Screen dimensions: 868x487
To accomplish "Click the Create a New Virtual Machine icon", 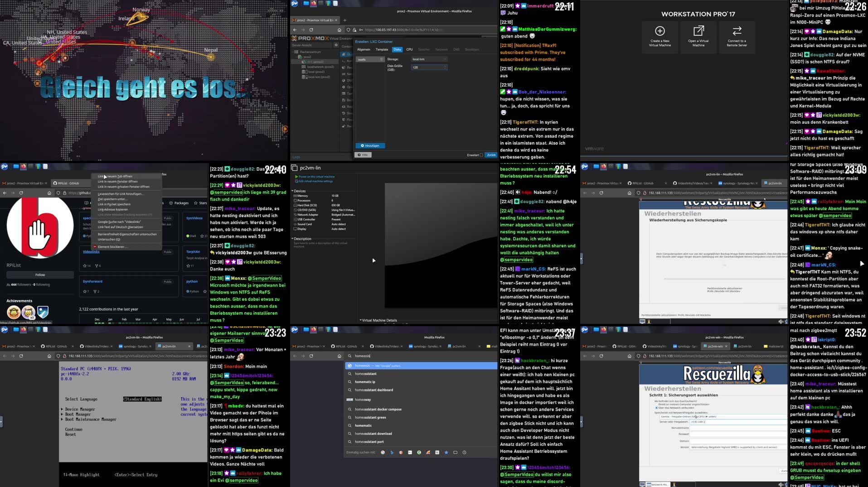I will click(x=659, y=31).
